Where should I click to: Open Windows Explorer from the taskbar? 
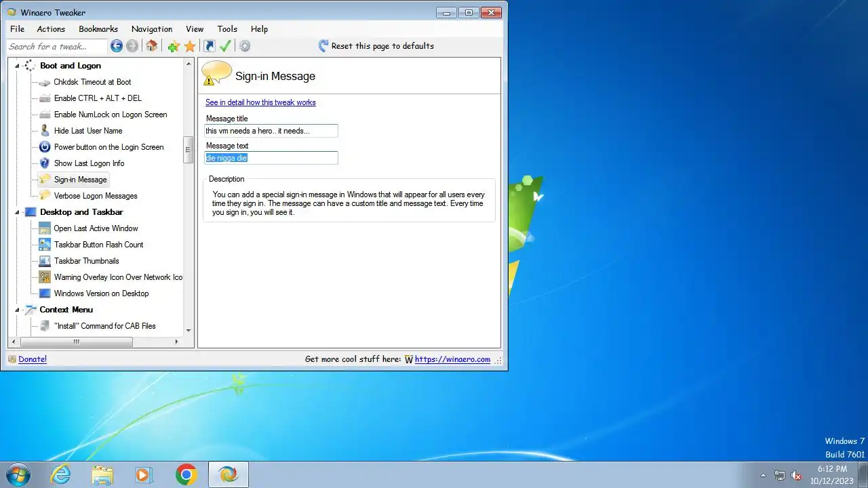[102, 474]
